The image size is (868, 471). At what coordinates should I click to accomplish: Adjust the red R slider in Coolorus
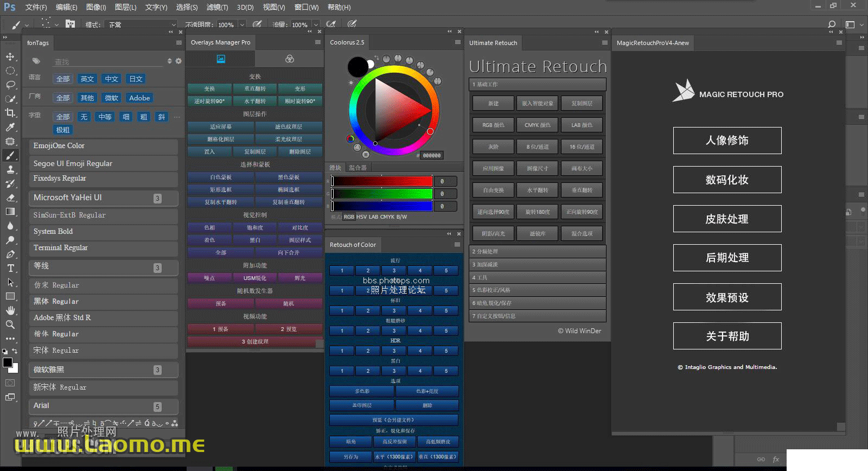382,181
